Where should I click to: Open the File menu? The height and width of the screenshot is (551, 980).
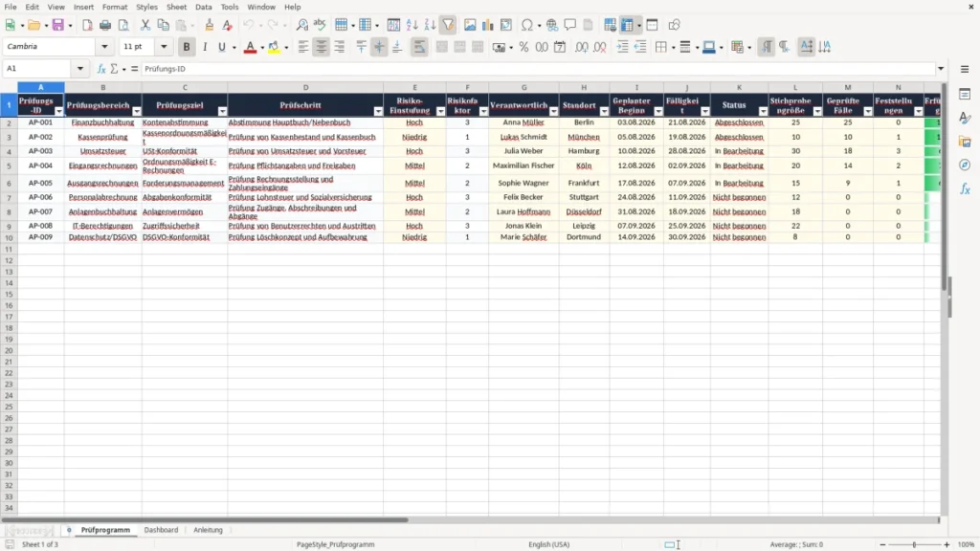coord(11,7)
